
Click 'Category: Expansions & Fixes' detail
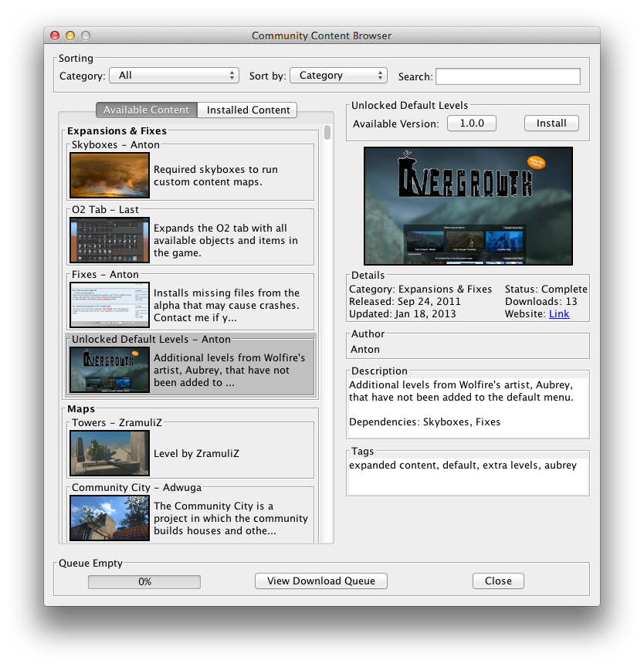[x=420, y=289]
